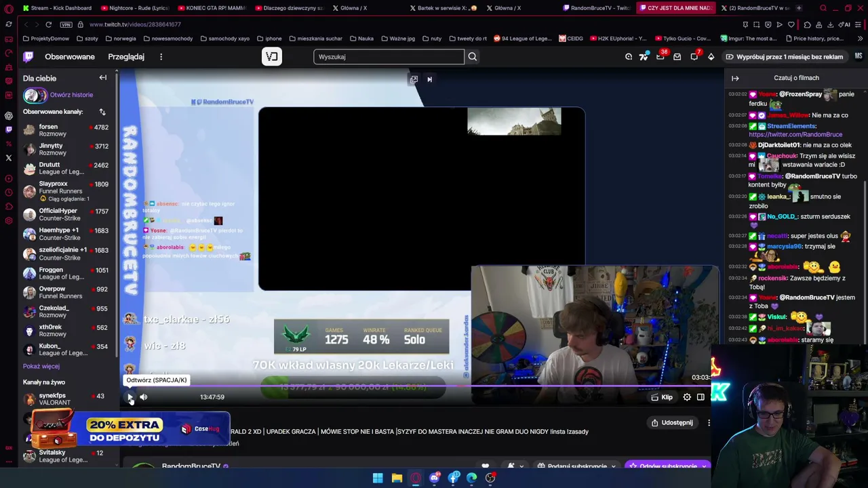Click the CaseHug deposit ad banner
The width and height of the screenshot is (868, 488).
point(130,430)
